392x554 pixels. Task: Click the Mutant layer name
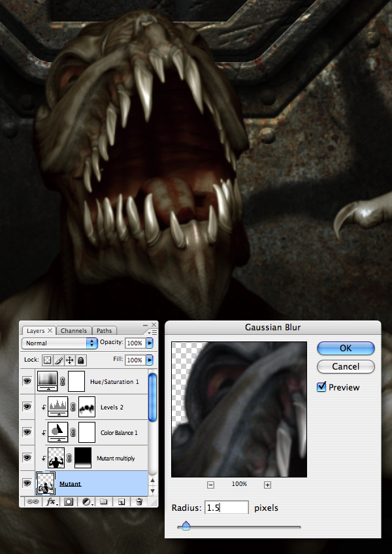point(70,484)
